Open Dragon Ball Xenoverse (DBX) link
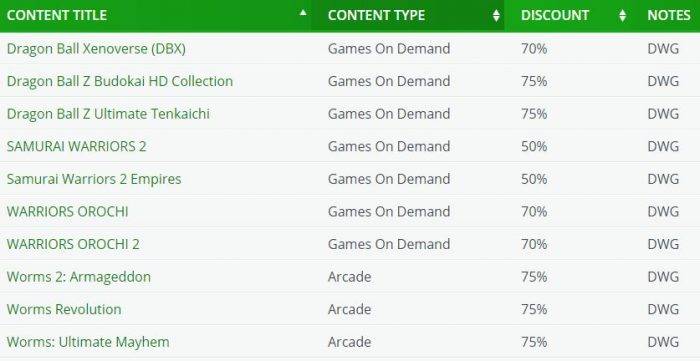 click(96, 49)
